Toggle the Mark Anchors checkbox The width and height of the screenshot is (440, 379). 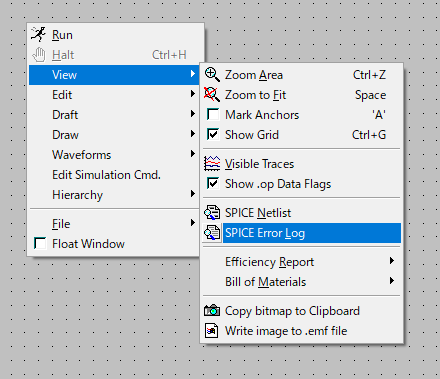pyautogui.click(x=213, y=114)
